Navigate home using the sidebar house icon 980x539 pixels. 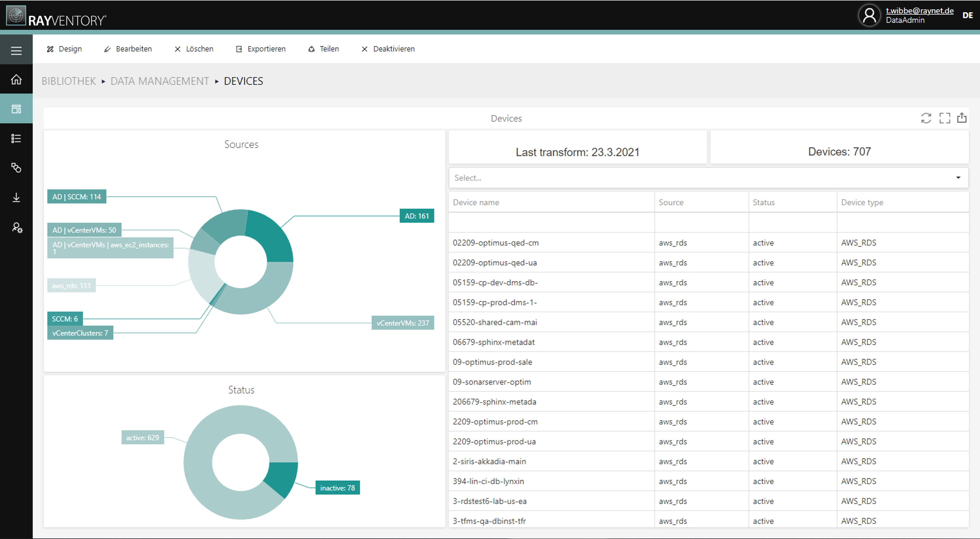pyautogui.click(x=16, y=79)
